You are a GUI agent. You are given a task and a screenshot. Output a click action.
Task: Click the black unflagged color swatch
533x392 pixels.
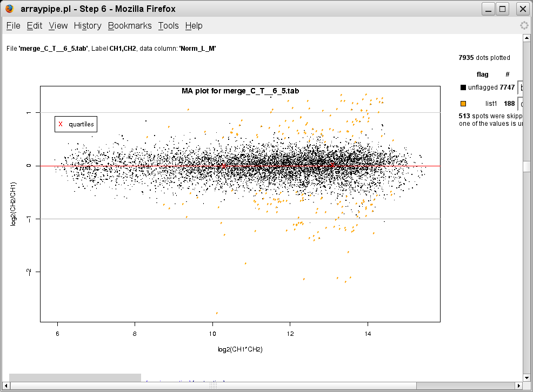click(x=463, y=87)
